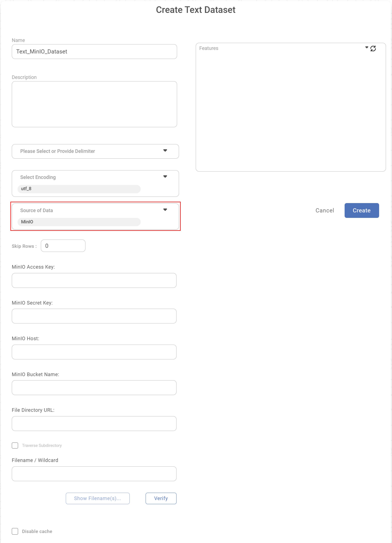Viewport: 392px width, 543px height.
Task: Click the MinIO Secret Key input
Action: (x=94, y=316)
